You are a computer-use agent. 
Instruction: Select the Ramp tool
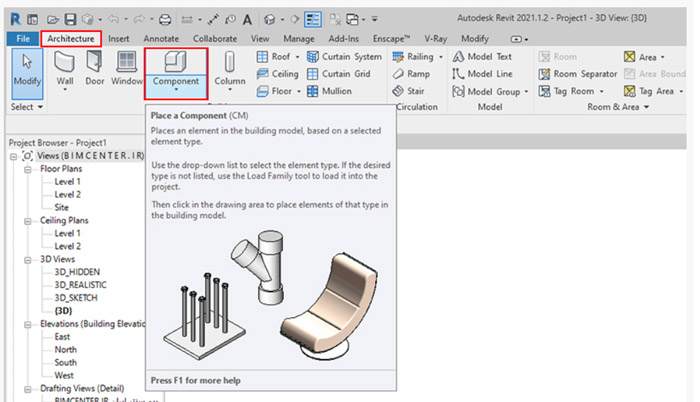(x=411, y=74)
